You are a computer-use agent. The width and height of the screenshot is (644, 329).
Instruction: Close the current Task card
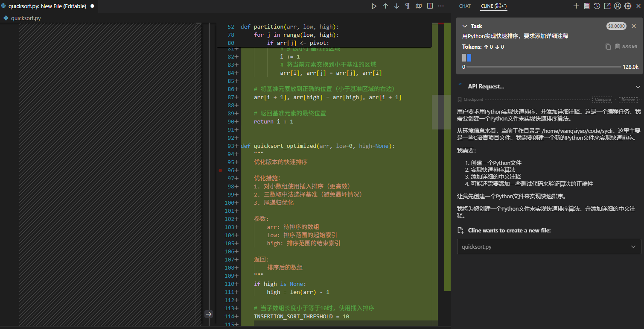634,26
